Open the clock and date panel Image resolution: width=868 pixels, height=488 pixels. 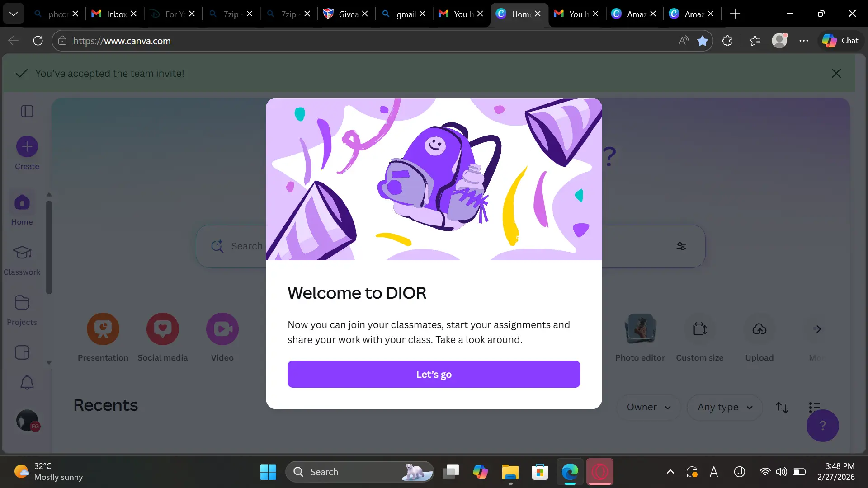click(836, 472)
